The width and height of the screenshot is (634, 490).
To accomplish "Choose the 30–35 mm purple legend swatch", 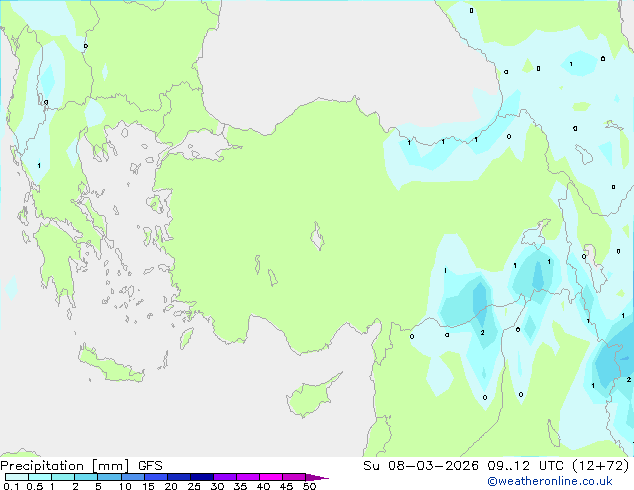I will point(224,477).
